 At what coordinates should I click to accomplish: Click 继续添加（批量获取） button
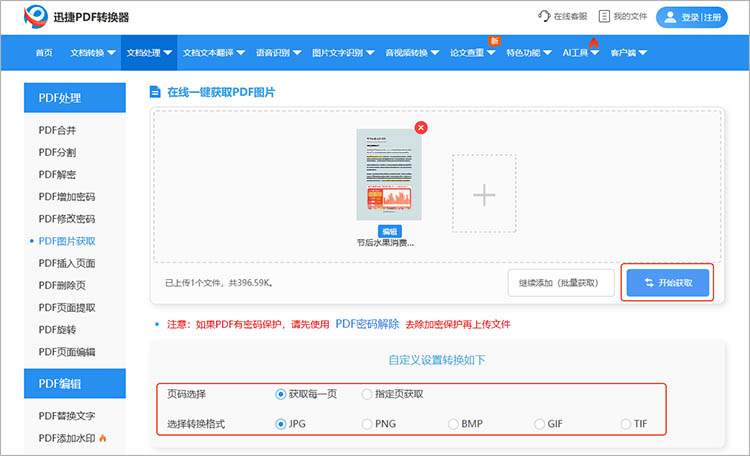(x=561, y=283)
